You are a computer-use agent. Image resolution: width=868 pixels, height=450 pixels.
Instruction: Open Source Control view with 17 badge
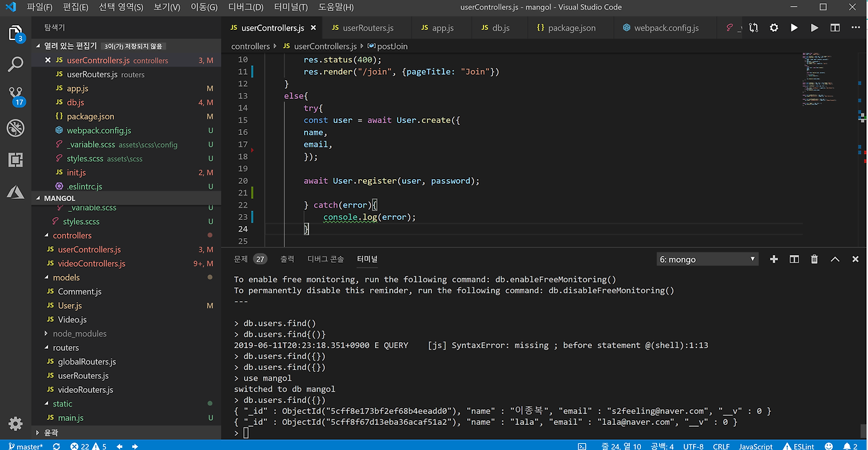(15, 95)
